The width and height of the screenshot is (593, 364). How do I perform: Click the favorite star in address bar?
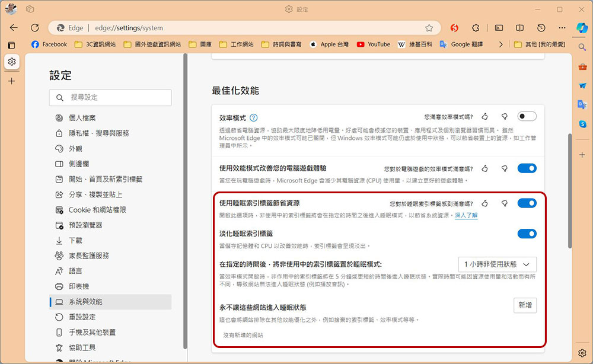tap(429, 28)
